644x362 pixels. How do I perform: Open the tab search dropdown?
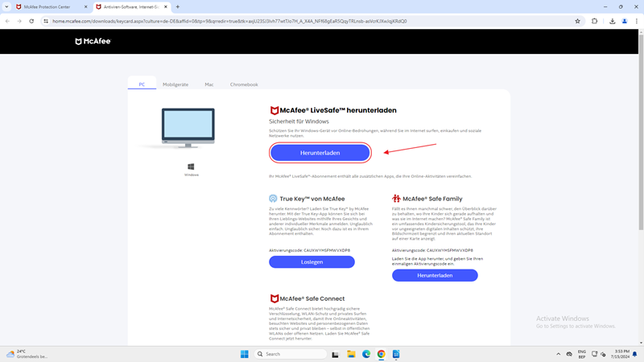tap(6, 6)
